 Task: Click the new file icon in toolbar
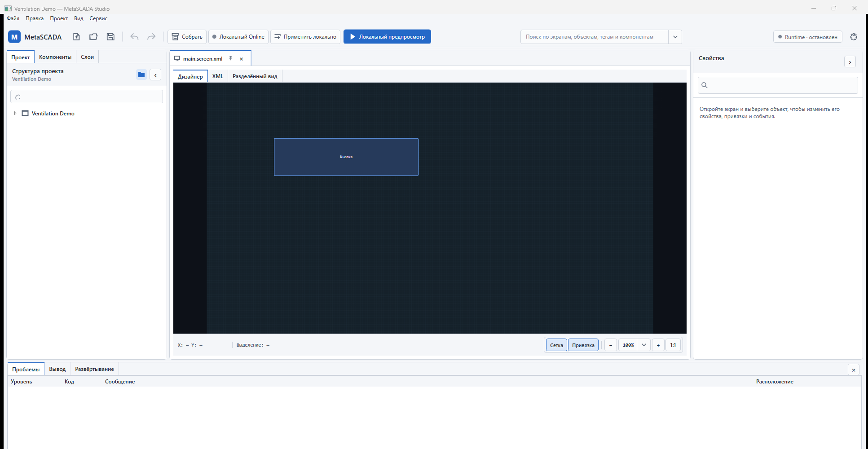point(76,37)
